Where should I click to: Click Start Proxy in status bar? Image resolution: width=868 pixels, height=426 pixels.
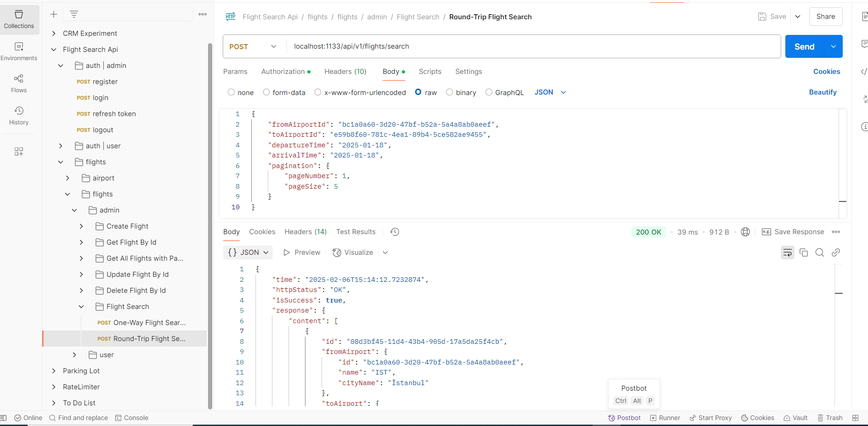[710, 418]
